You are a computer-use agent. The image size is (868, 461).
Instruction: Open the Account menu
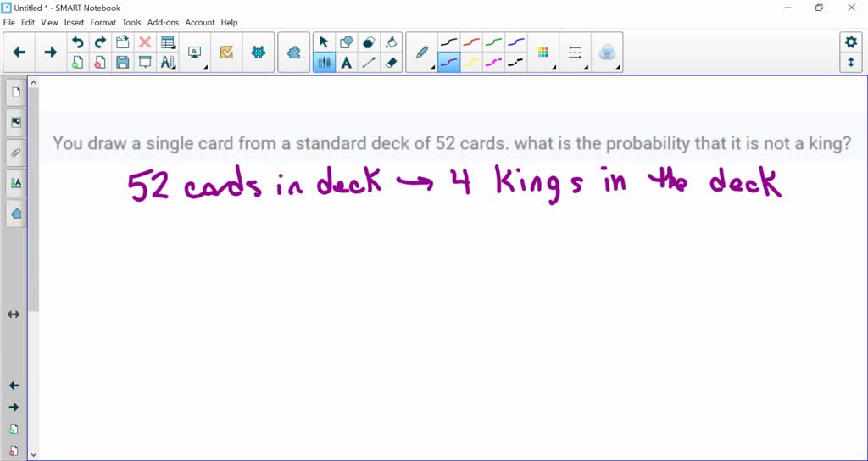(x=200, y=23)
